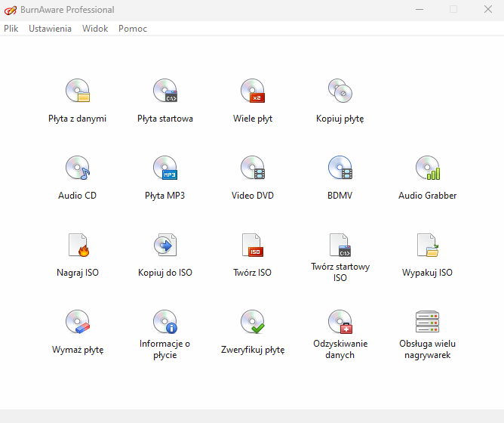Image resolution: width=504 pixels, height=423 pixels.
Task: Open the Pomoc menu
Action: click(x=133, y=29)
